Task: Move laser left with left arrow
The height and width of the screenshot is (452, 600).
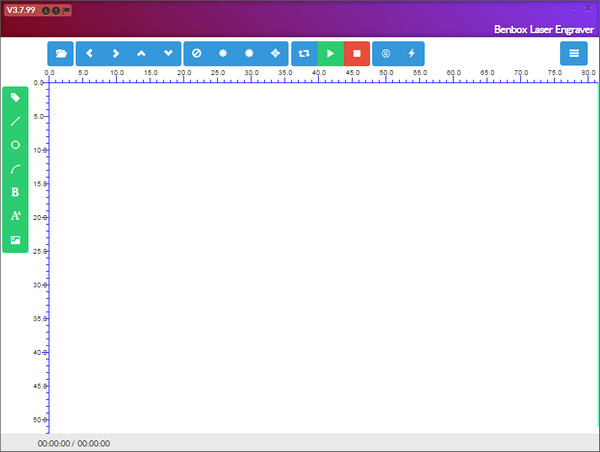Action: point(90,53)
